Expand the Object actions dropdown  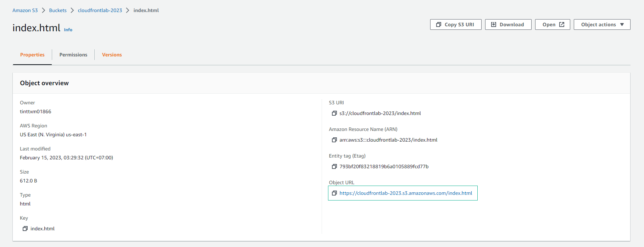click(602, 24)
